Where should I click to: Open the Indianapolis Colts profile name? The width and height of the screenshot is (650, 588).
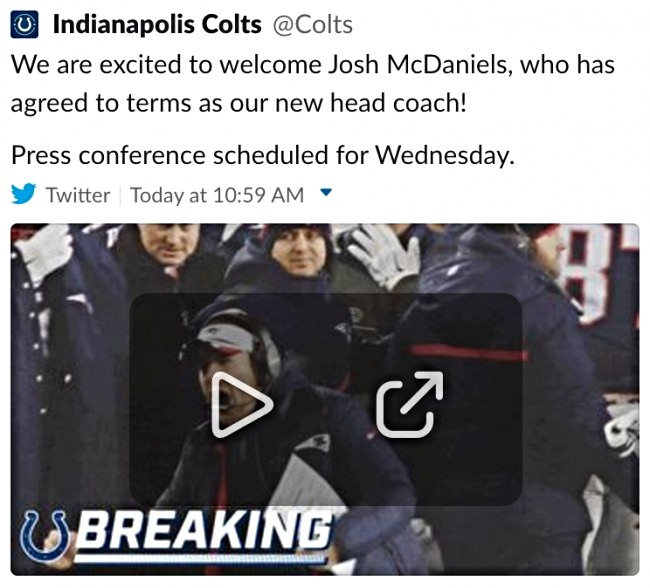(x=157, y=24)
